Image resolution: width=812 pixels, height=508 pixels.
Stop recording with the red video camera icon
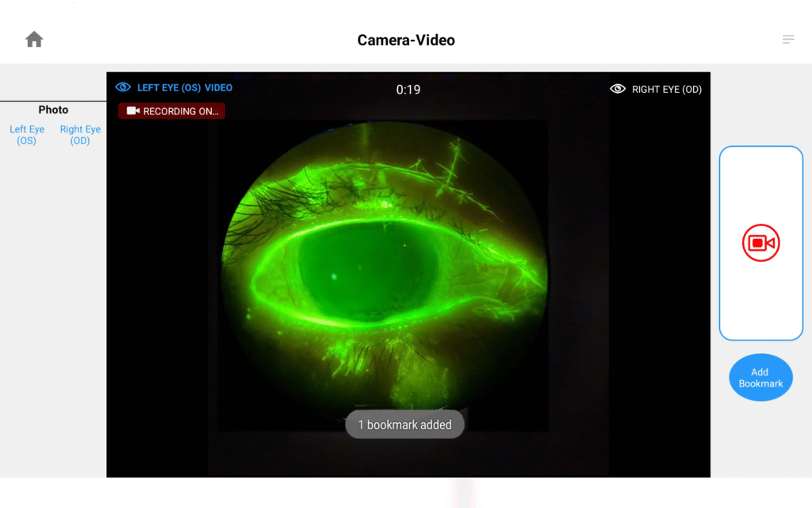click(760, 243)
